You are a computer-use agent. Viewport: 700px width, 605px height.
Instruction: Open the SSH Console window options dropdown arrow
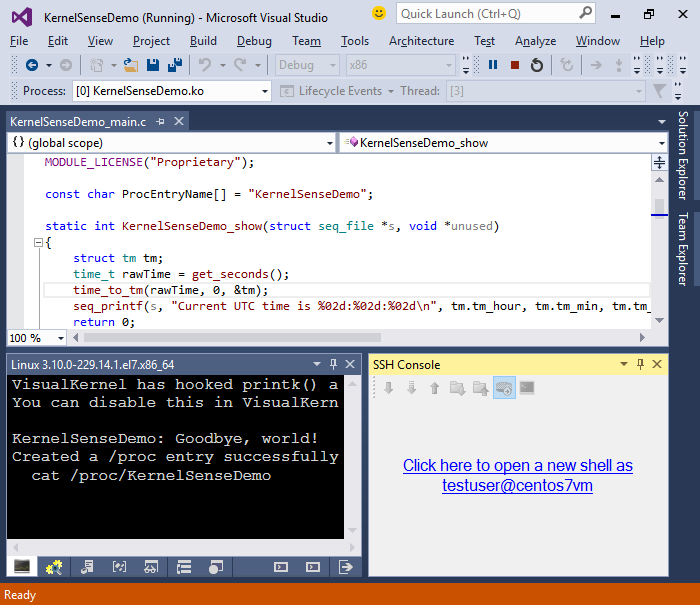pos(624,364)
